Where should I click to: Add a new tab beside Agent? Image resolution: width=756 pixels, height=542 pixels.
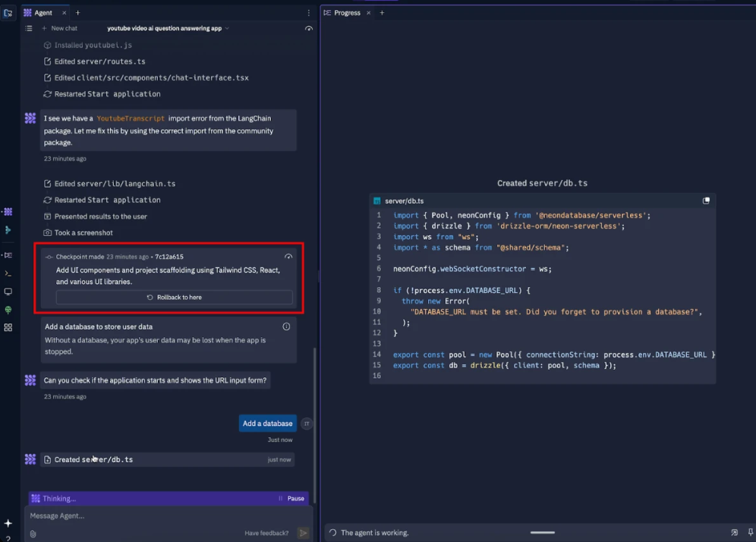click(77, 13)
